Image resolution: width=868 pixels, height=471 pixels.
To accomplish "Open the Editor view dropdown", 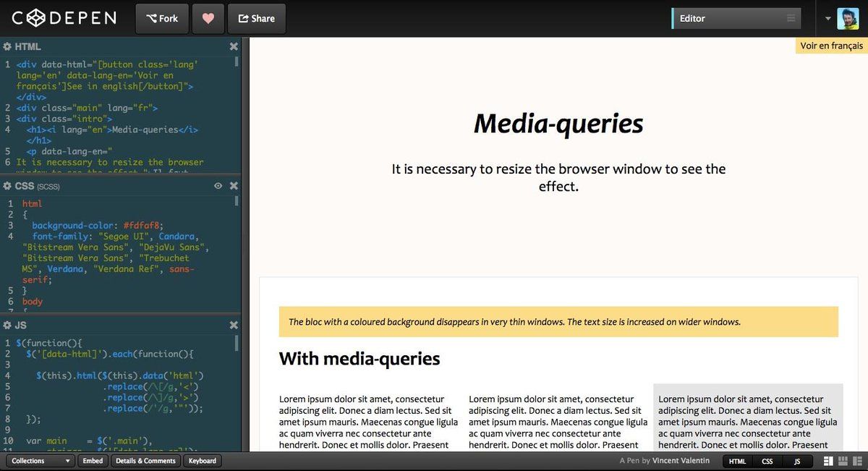I will coord(736,19).
